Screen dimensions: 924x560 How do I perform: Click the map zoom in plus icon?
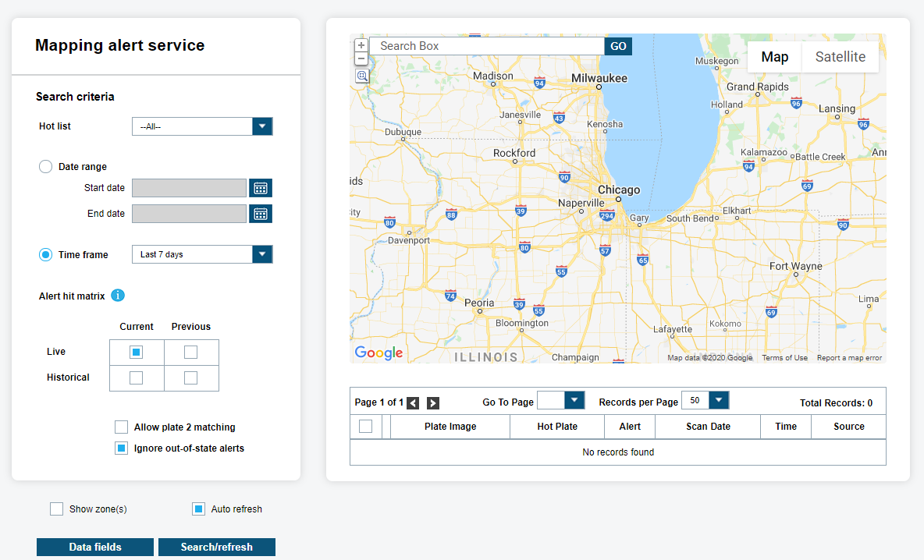click(361, 46)
